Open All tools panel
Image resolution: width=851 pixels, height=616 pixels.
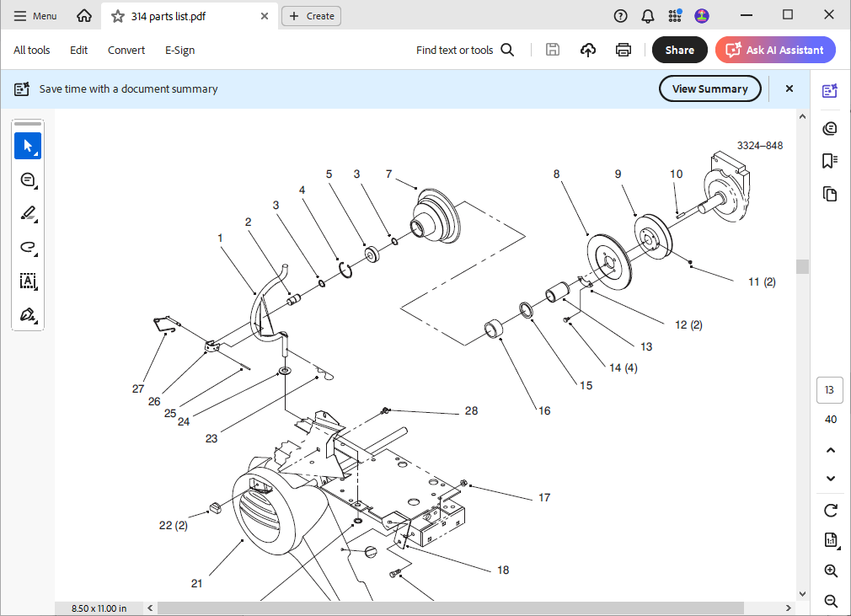(31, 50)
